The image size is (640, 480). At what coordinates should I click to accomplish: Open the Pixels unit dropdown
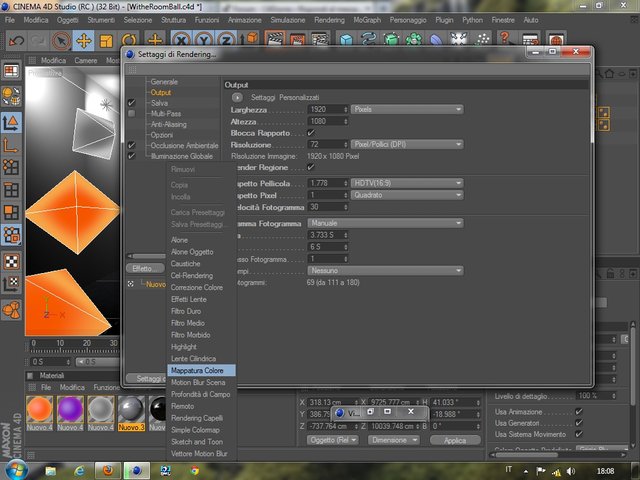[407, 109]
